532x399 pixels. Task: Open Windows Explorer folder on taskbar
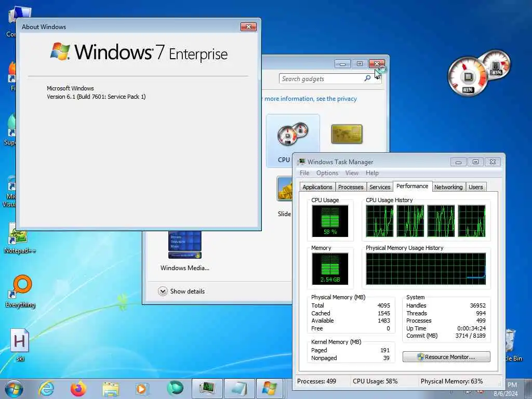click(x=111, y=389)
